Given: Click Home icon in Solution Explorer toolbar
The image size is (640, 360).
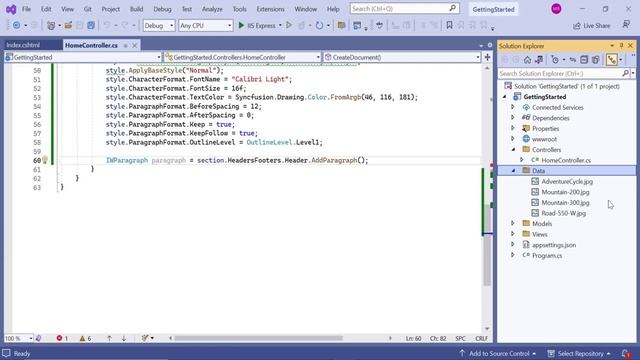Looking at the screenshot, I should (527, 60).
